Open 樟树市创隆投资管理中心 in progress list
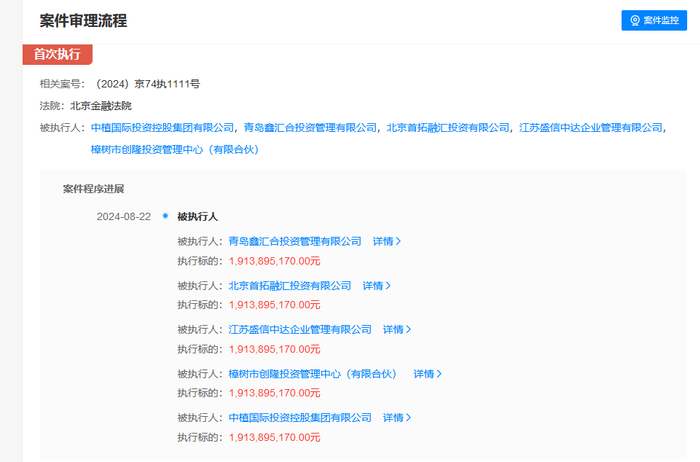The height and width of the screenshot is (462, 700). [x=312, y=374]
